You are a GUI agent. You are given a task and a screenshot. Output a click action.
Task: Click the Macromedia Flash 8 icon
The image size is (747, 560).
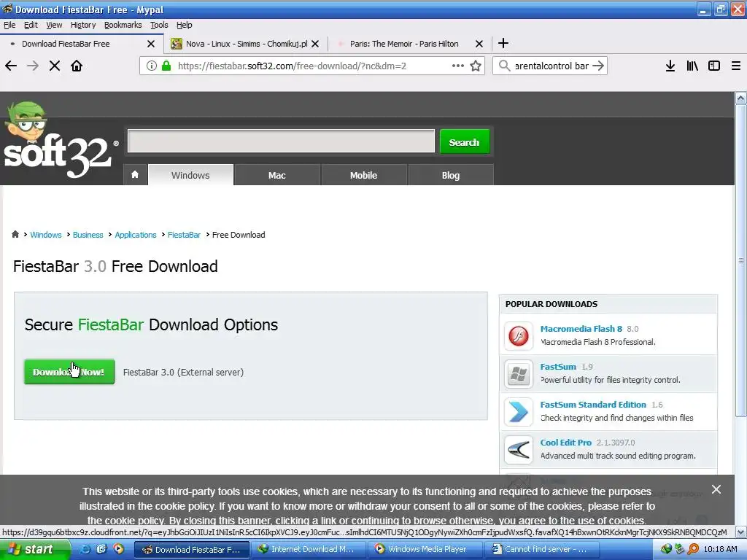pos(519,335)
